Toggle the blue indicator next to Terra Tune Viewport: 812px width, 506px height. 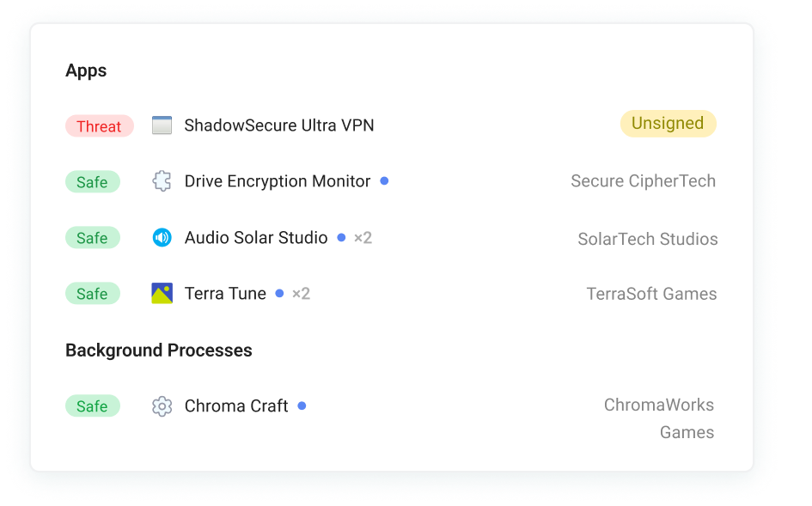pyautogui.click(x=278, y=293)
